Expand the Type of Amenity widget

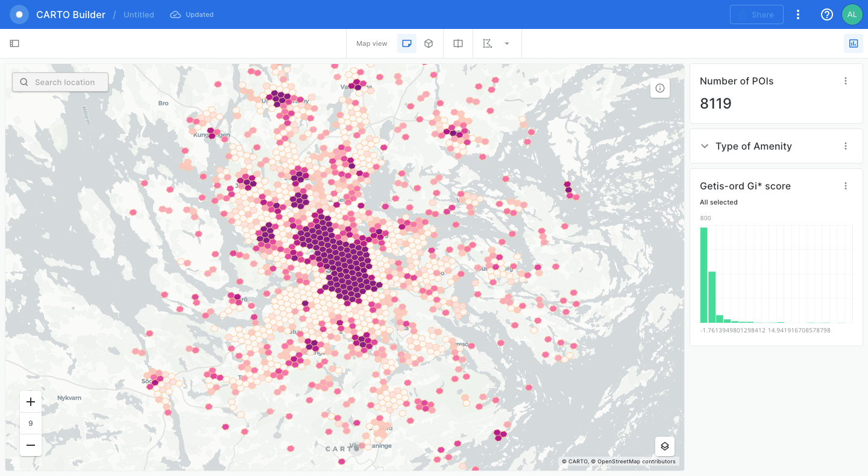coord(705,146)
